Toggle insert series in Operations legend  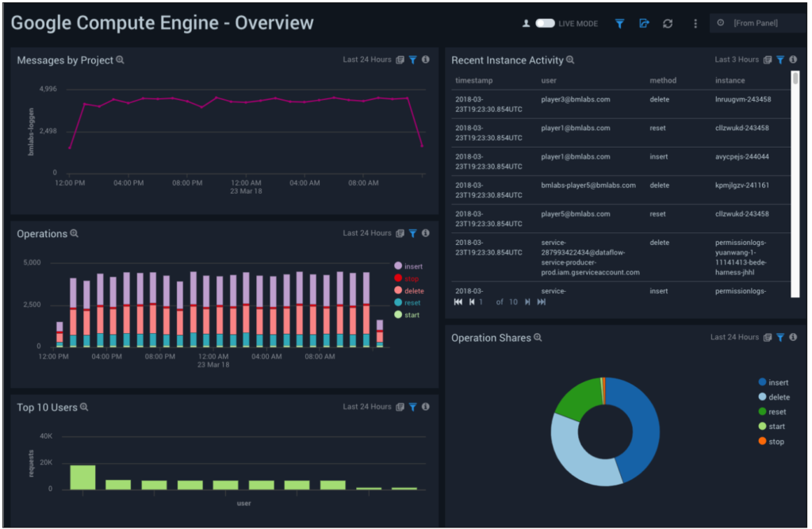tap(408, 266)
